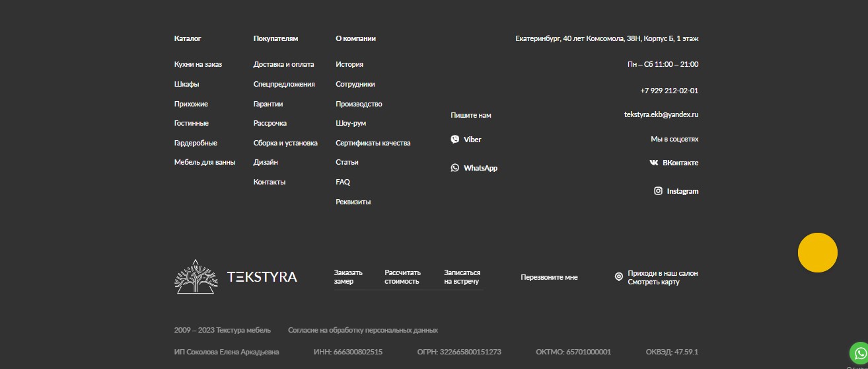Click Рассчитать стоимость button
This screenshot has height=369, width=868.
point(402,277)
